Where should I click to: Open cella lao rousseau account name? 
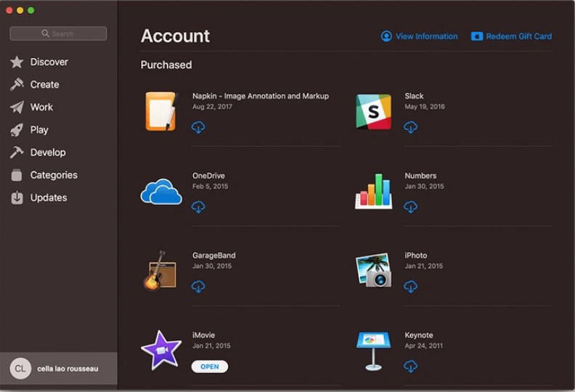(x=68, y=369)
